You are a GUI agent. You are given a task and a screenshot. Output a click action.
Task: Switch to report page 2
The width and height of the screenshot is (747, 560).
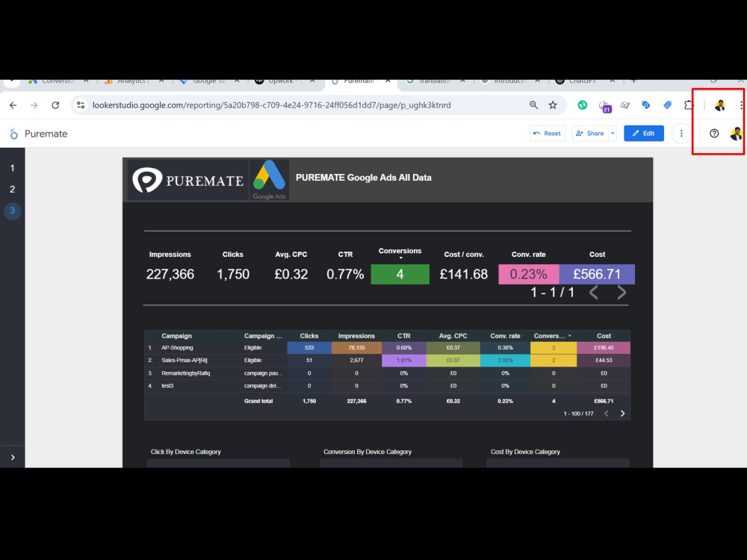click(13, 189)
